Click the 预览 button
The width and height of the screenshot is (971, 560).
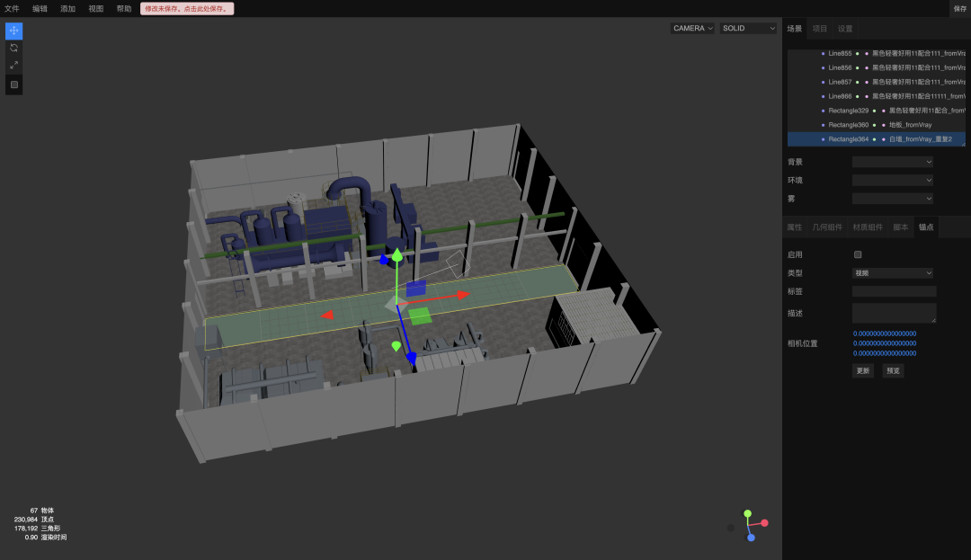(x=892, y=370)
